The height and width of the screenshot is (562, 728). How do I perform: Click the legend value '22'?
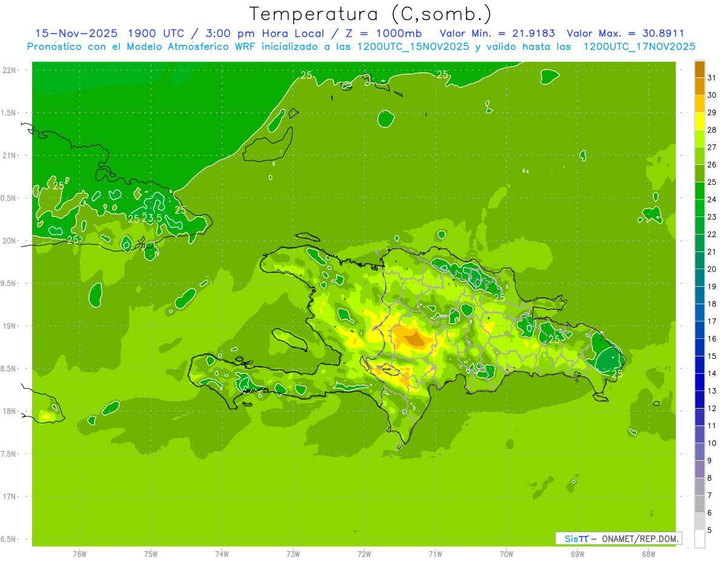coord(712,234)
